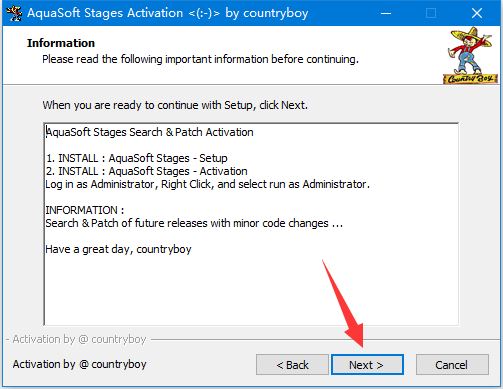Close the activation wizard with the X
The image size is (503, 389).
477,13
